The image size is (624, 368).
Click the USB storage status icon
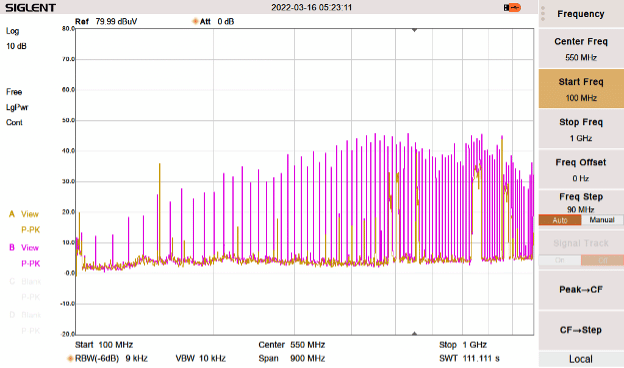coord(512,8)
